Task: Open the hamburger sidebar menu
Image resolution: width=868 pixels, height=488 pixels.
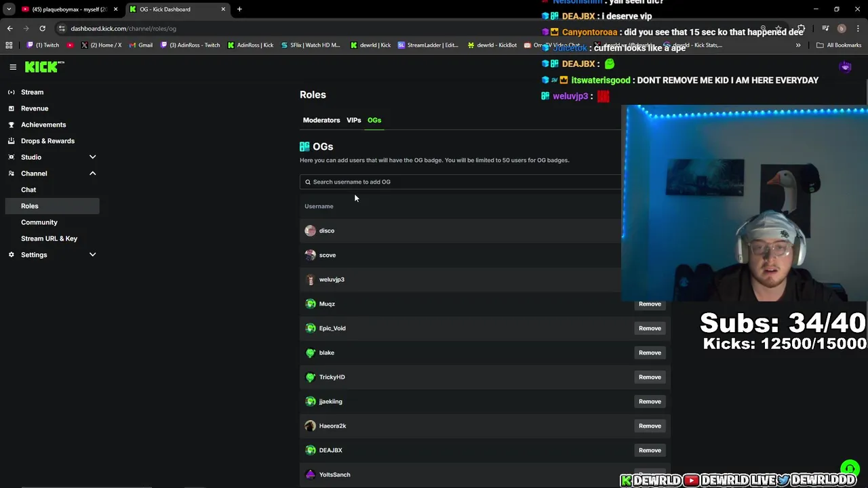Action: (13, 67)
